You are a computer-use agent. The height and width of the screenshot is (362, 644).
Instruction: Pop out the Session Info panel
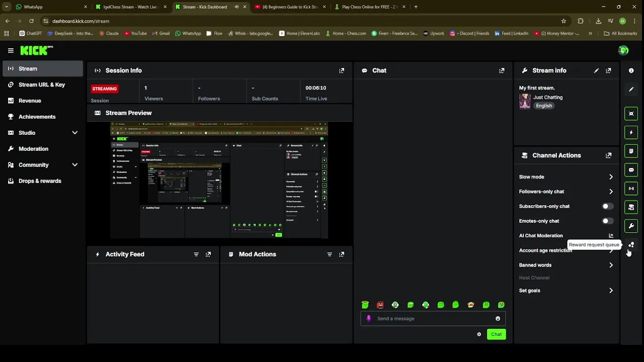(342, 71)
